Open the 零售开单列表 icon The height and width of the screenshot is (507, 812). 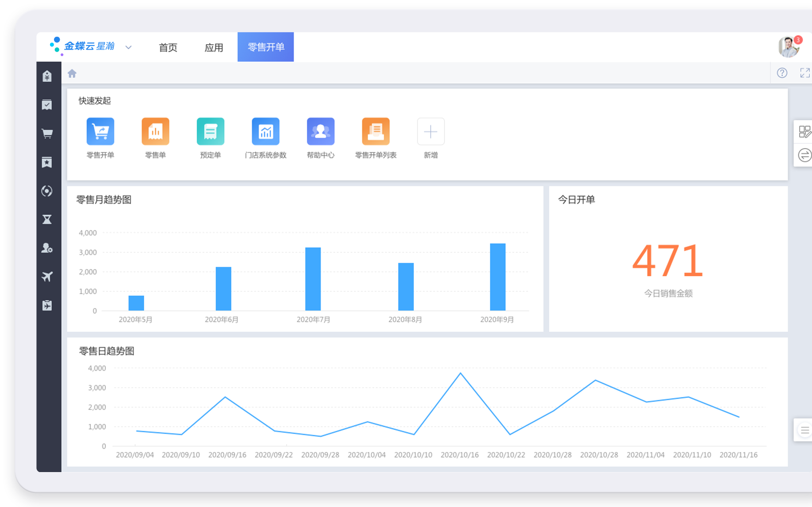click(375, 132)
